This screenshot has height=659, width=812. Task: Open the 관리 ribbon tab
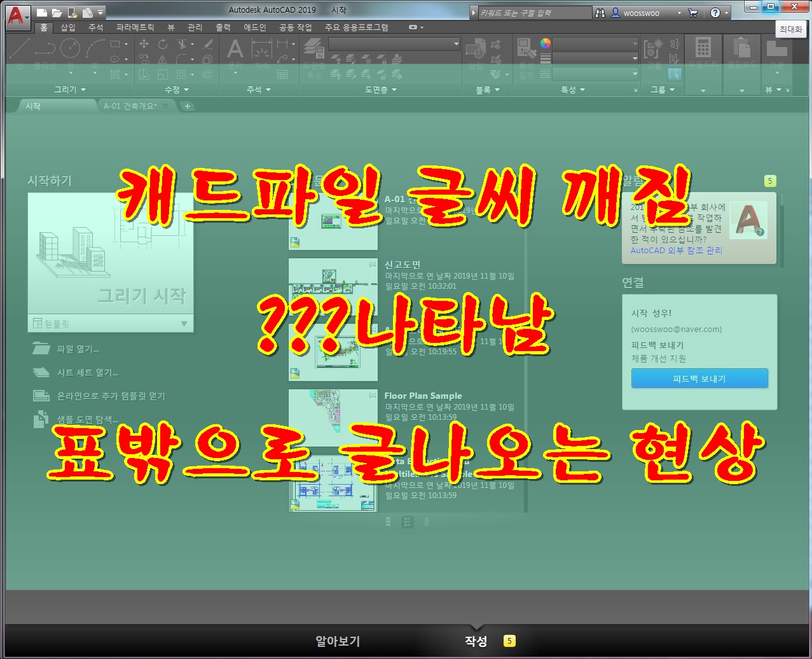click(x=195, y=27)
